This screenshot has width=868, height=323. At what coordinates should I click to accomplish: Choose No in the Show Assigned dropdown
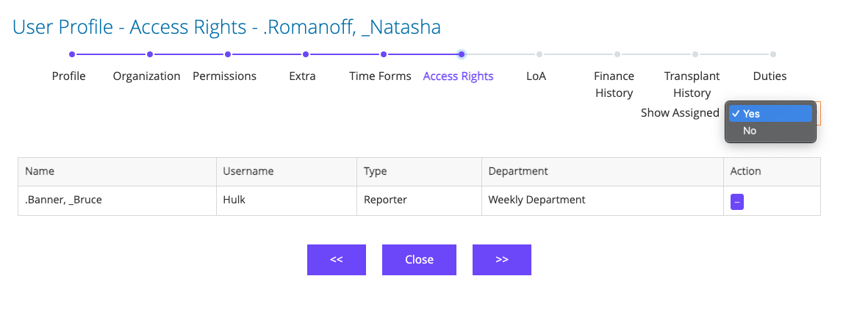(770, 131)
